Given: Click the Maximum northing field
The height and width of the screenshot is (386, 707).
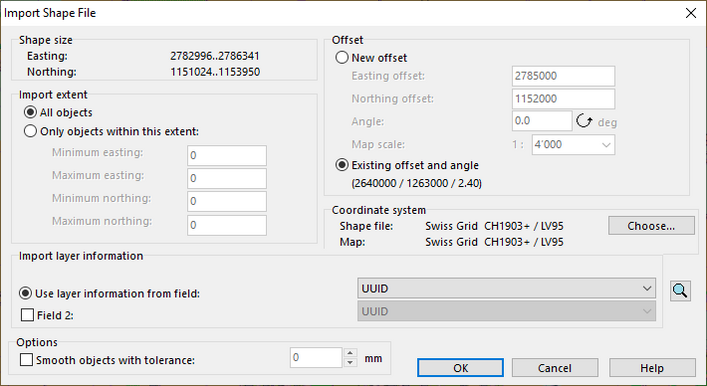Looking at the screenshot, I should [x=227, y=225].
